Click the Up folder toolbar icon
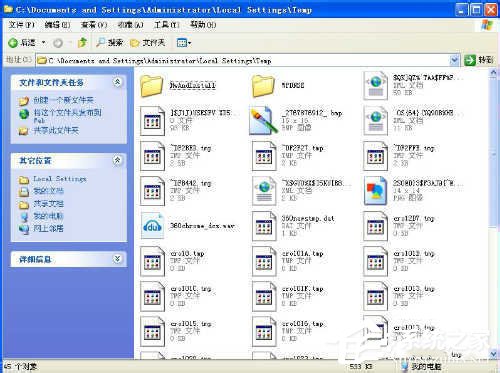Viewport: 500px width, 373px height. pos(82,43)
